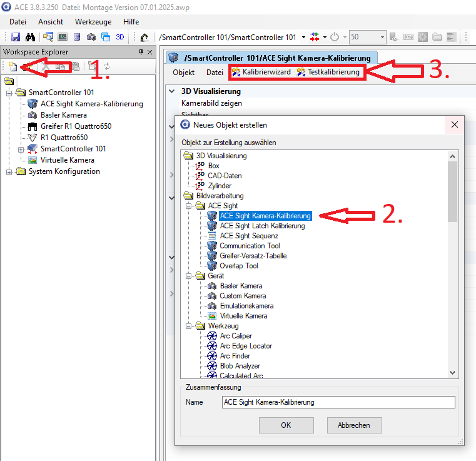Toggle the Workspace Explorer pin icon
This screenshot has width=476, height=461.
pos(141,52)
